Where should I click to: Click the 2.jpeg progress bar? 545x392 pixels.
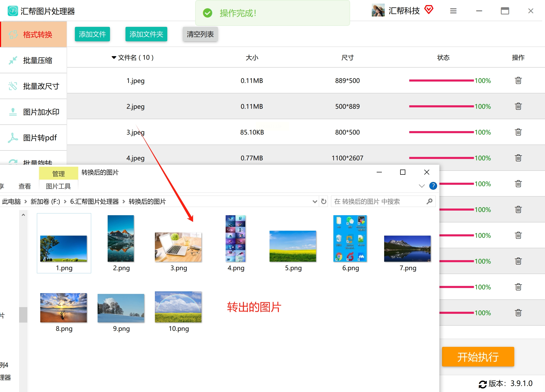tap(441, 106)
